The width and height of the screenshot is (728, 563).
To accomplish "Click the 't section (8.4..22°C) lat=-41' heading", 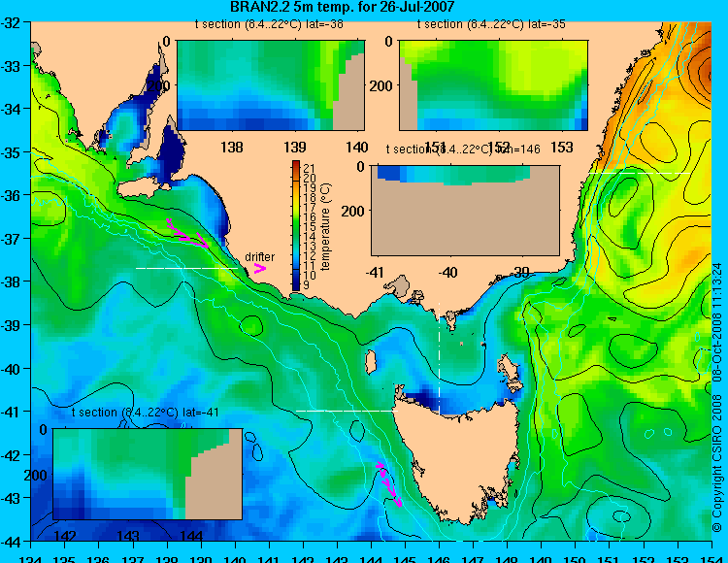I will (146, 413).
